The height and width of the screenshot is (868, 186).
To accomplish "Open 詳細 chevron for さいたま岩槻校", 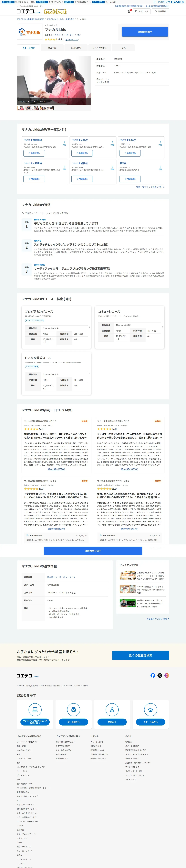I will pos(112,168).
